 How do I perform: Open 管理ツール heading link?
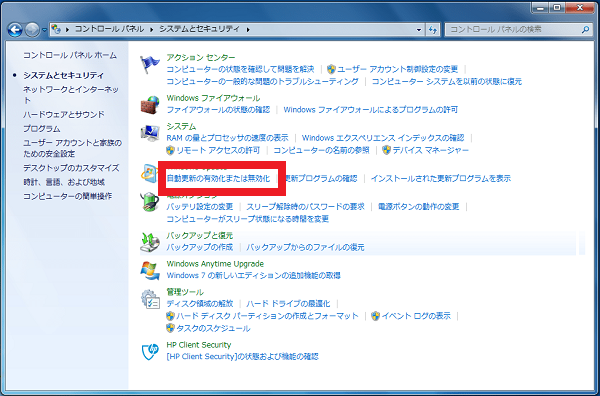185,292
